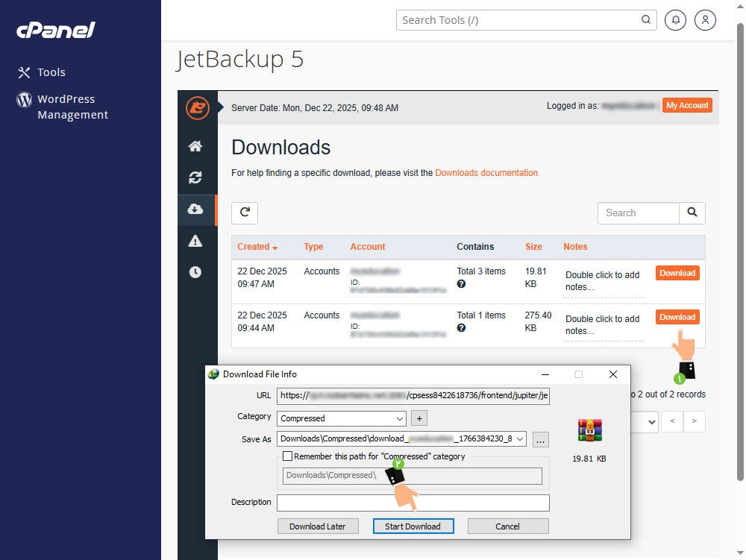This screenshot has height=560, width=746.
Task: Expand the Save As path dropdown
Action: click(x=520, y=439)
